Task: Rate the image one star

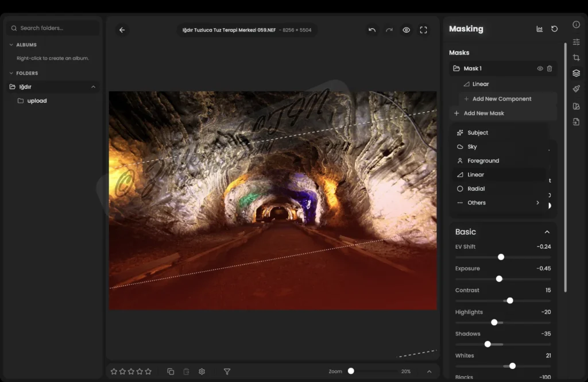Action: pyautogui.click(x=114, y=372)
